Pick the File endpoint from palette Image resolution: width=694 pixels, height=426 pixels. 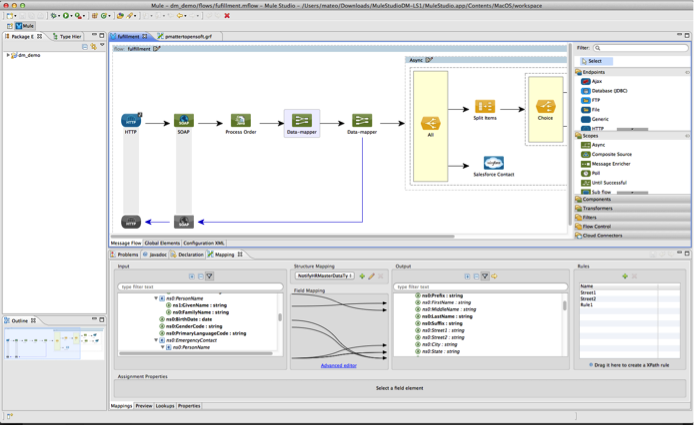coord(591,110)
